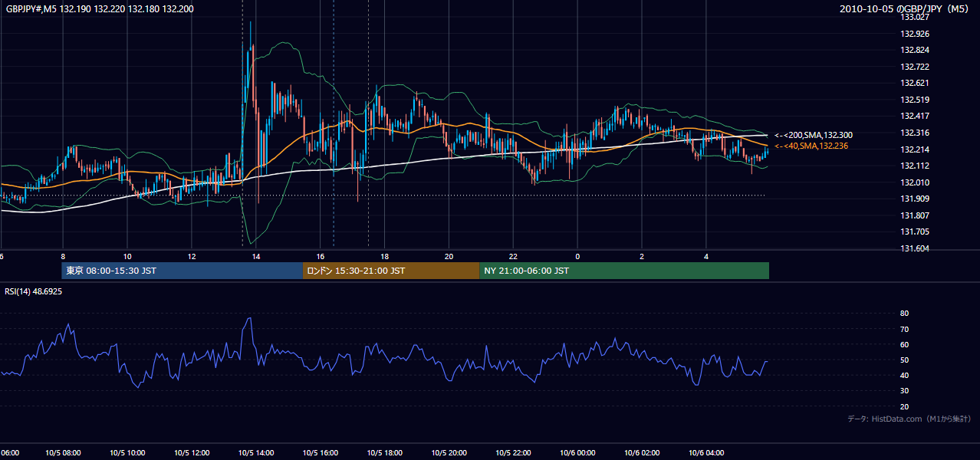Viewport: 980px width, 460px height.
Task: Click RSI scale value 80
Action: [x=904, y=314]
